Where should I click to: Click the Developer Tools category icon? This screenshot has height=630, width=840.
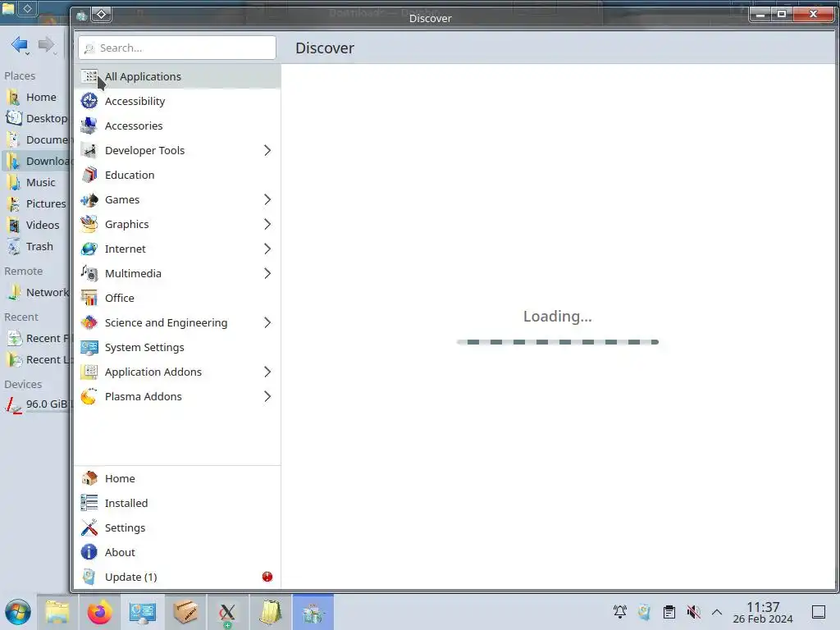pos(89,151)
